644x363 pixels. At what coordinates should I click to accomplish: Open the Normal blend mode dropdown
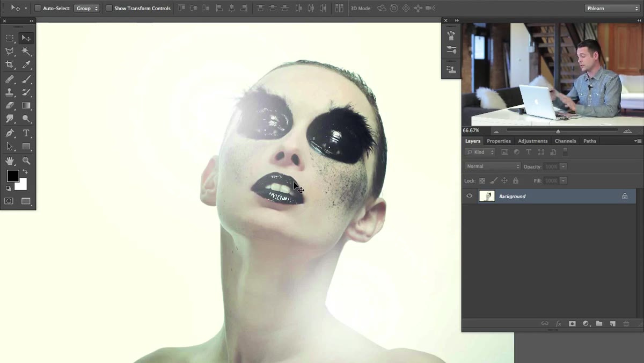[x=493, y=166]
